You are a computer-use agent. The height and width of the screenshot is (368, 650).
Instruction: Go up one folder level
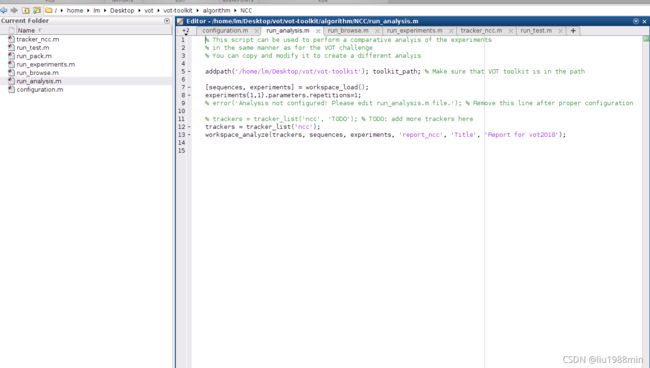[x=26, y=10]
